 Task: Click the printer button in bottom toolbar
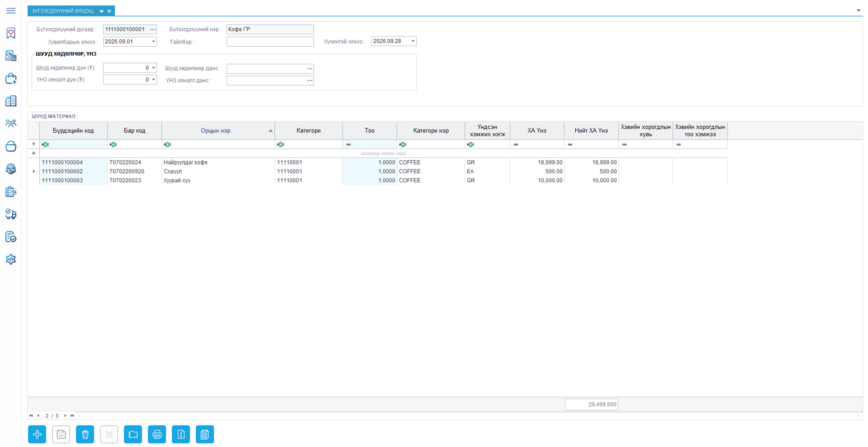pos(157,435)
